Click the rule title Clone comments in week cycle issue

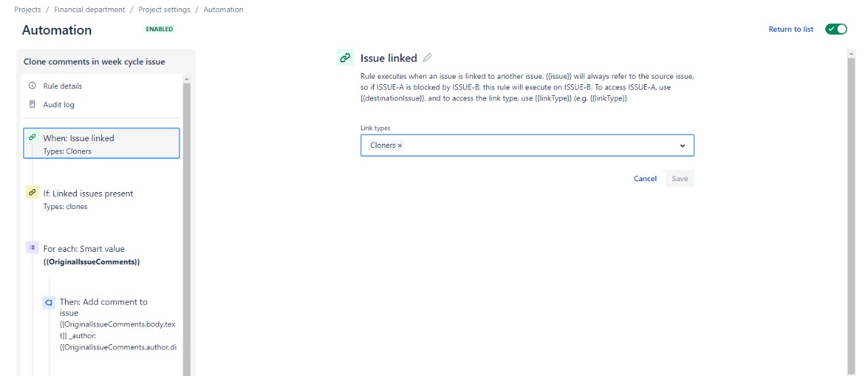[94, 61]
